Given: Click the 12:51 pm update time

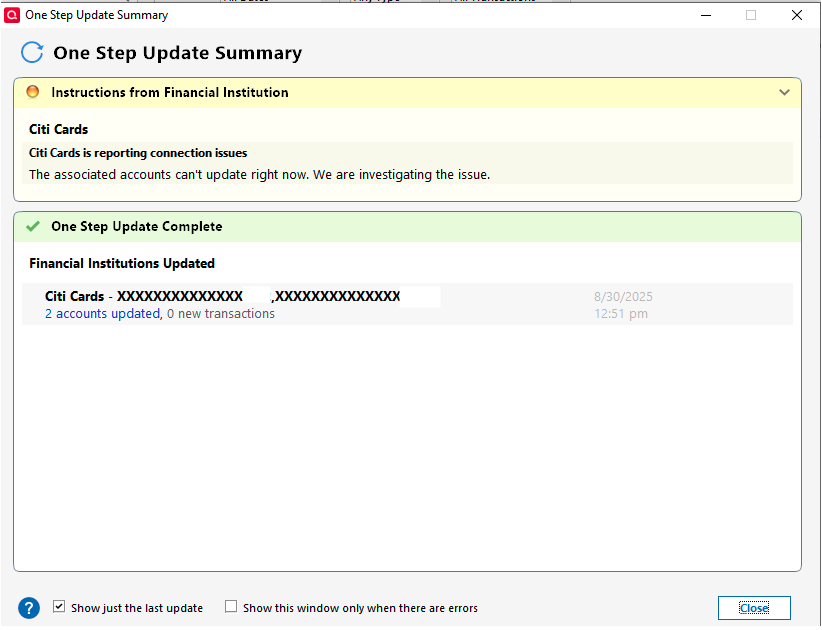Looking at the screenshot, I should [621, 313].
